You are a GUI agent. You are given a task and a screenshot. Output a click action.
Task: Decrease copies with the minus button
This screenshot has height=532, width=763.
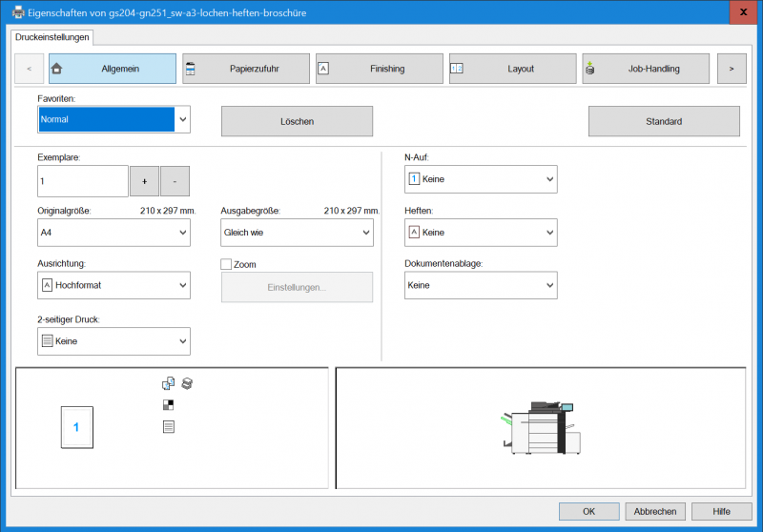175,181
